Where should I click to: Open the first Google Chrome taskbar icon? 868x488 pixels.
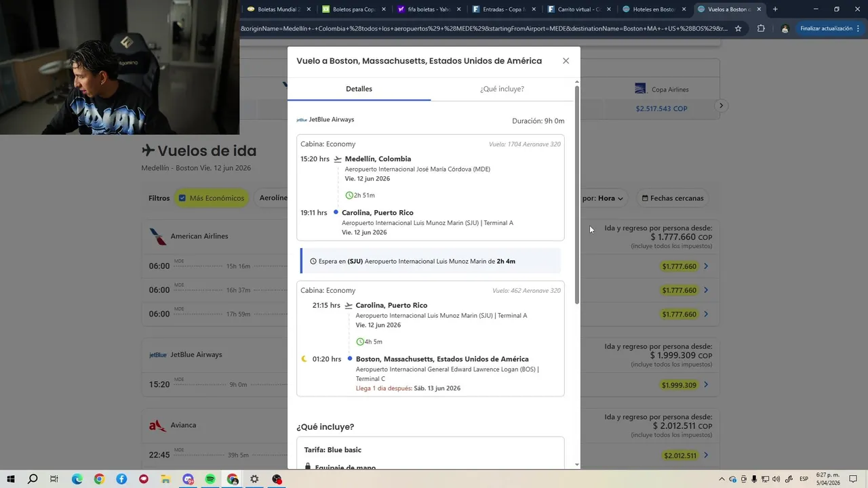click(x=99, y=479)
